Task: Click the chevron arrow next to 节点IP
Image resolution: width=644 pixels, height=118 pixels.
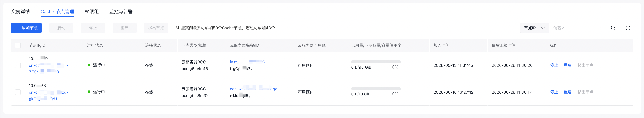Action: click(543, 28)
